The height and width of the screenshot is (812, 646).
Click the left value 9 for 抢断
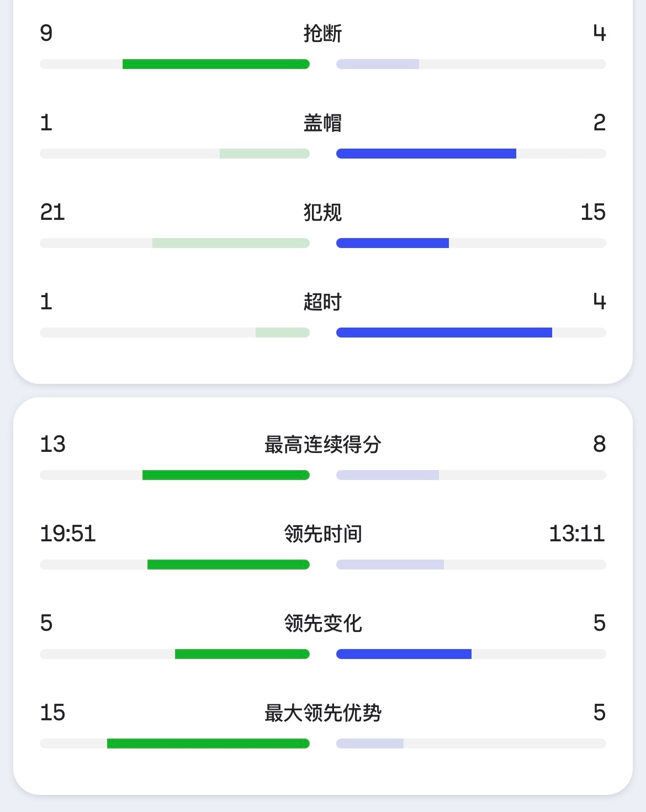point(46,33)
